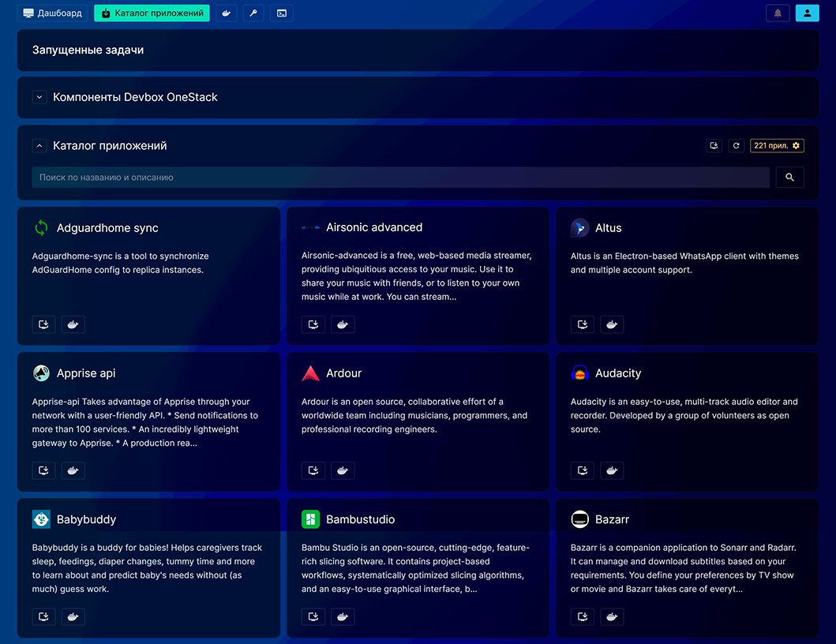This screenshot has height=644, width=836.
Task: Expand the Компоненты Devbox OneStack section
Action: (x=39, y=97)
